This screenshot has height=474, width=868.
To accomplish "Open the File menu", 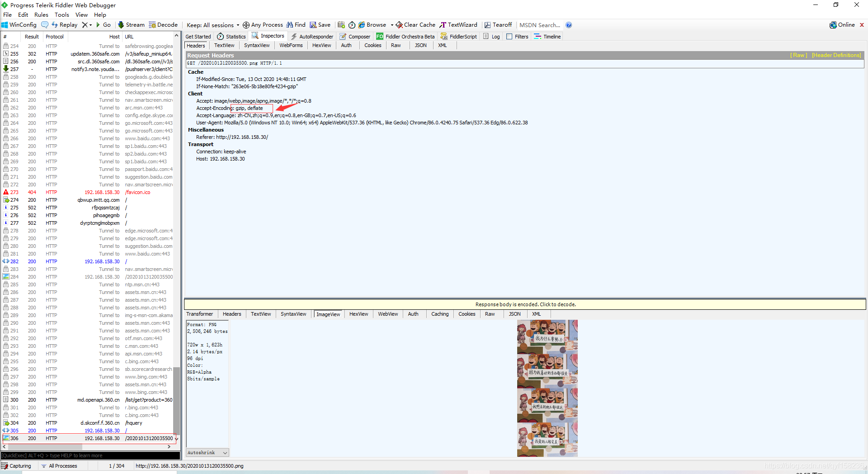I will [8, 15].
